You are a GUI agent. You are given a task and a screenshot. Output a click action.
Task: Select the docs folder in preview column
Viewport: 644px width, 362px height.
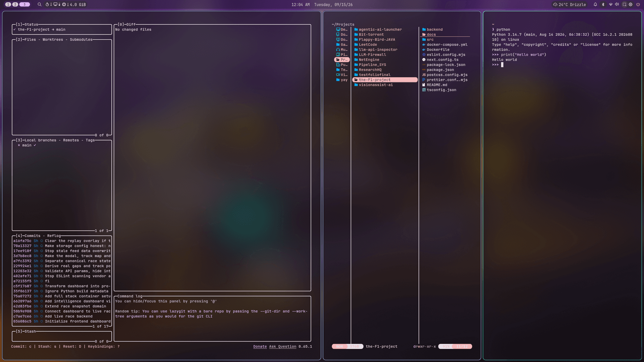445,34
